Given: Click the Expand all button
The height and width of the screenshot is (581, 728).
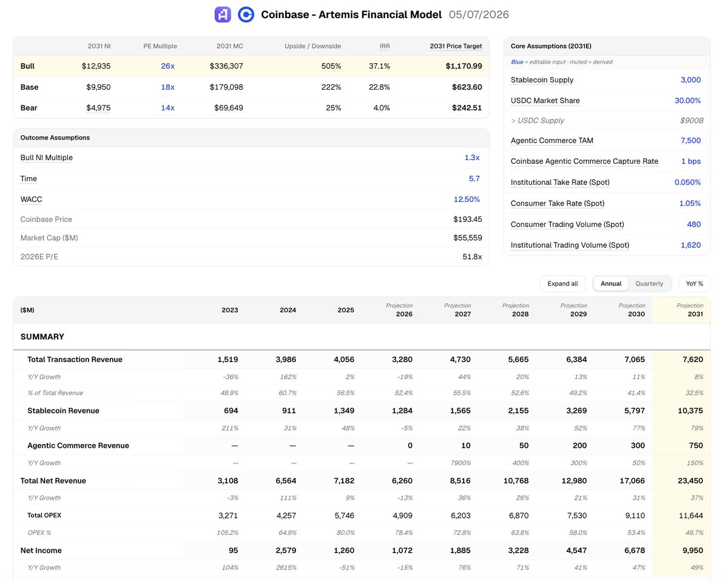Looking at the screenshot, I should point(562,283).
